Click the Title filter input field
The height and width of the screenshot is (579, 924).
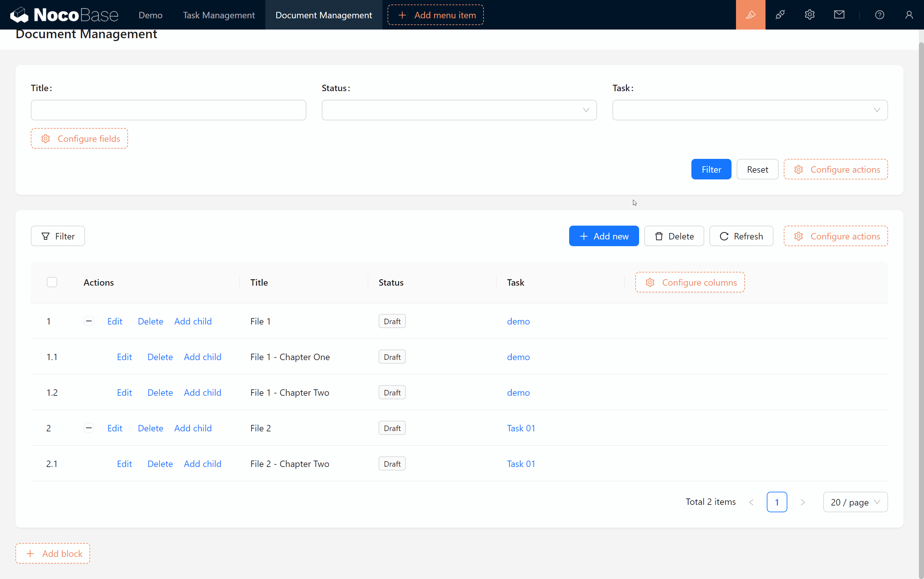point(168,110)
